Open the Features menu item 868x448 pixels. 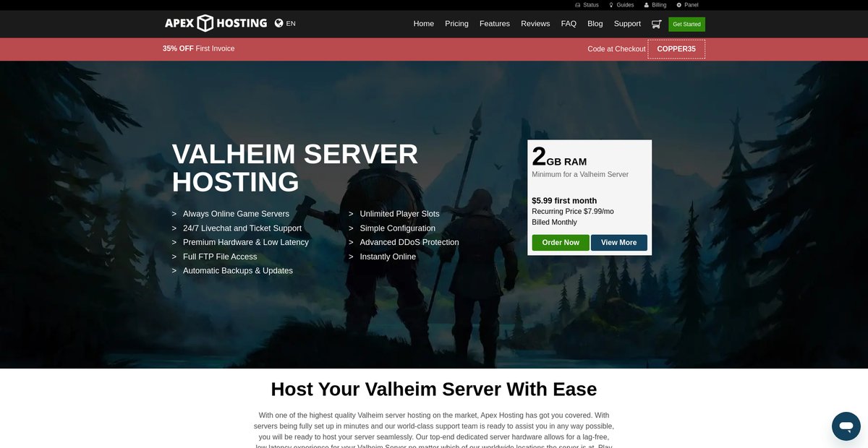point(495,24)
